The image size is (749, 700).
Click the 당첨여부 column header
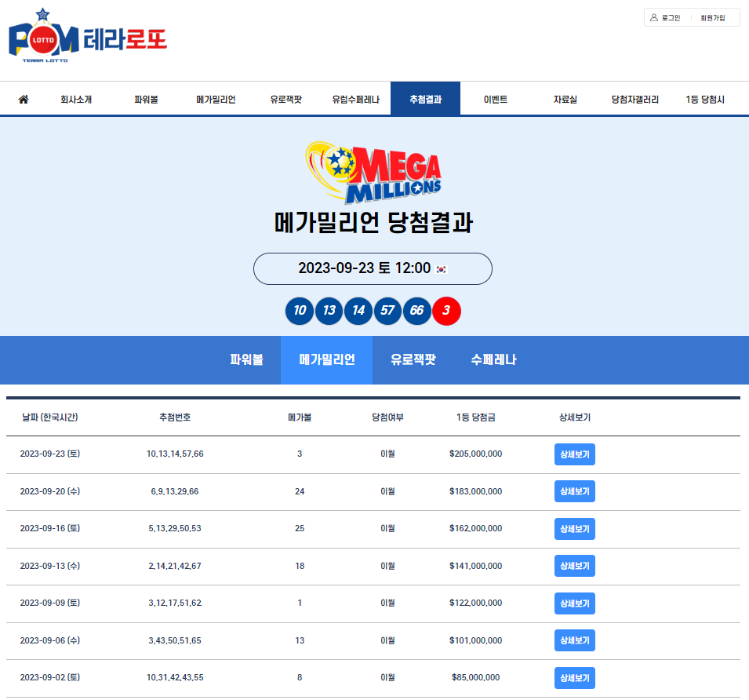387,417
